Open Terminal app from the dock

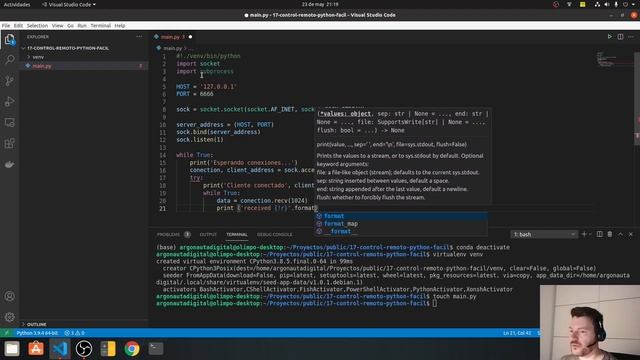point(156,349)
